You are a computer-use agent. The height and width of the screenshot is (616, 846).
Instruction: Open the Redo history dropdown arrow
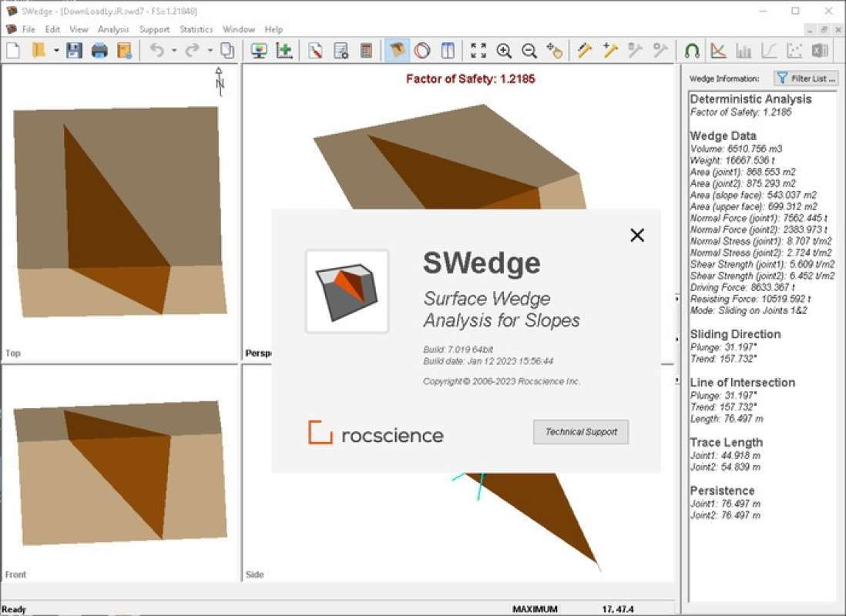[x=210, y=51]
